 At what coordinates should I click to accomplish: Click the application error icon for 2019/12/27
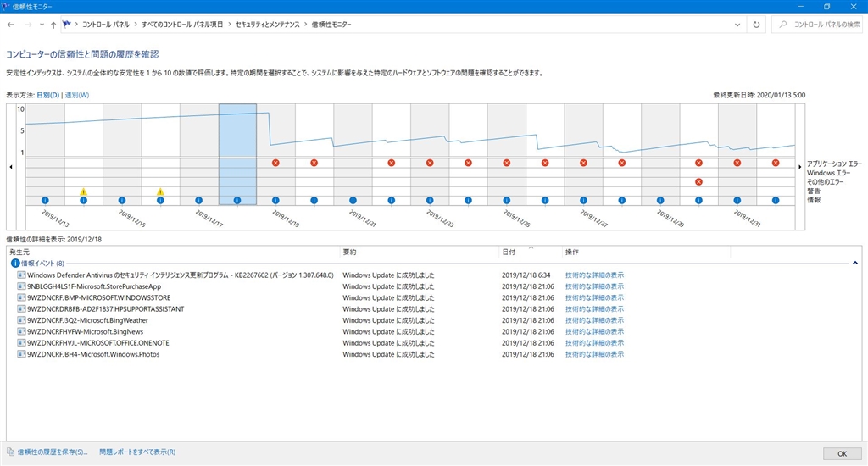pyautogui.click(x=583, y=163)
